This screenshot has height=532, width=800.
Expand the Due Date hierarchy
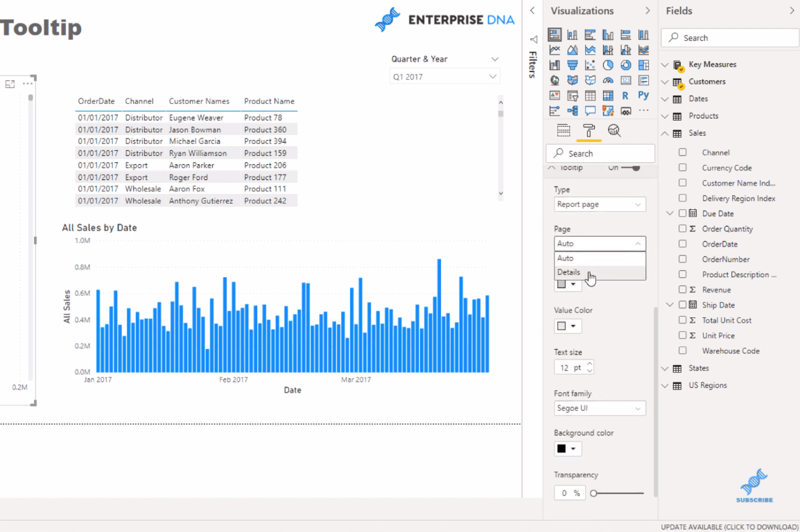pos(670,213)
